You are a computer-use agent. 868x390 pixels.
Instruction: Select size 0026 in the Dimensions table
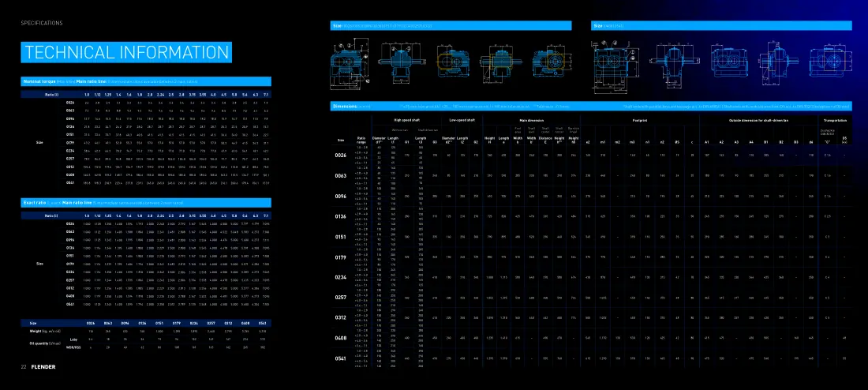(341, 156)
